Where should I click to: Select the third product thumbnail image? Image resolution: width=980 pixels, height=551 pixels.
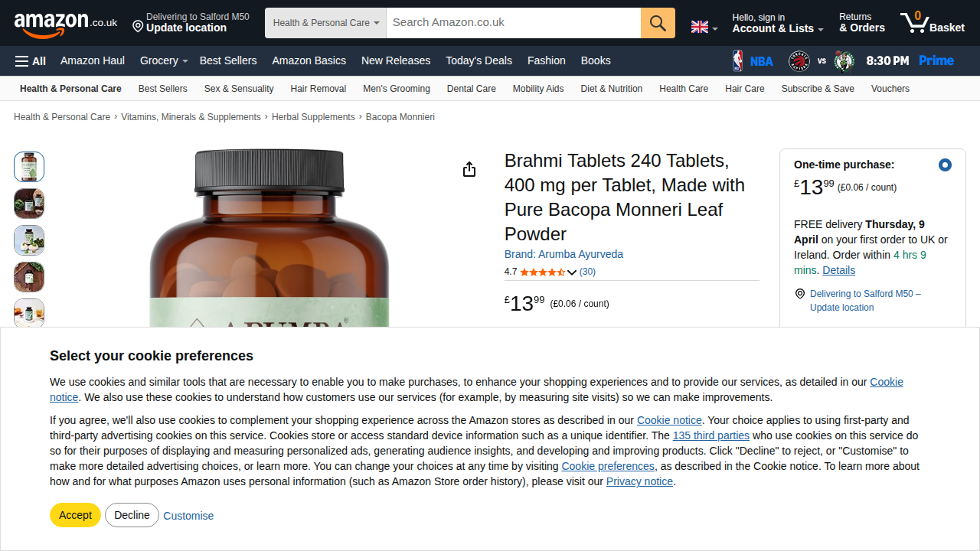29,240
